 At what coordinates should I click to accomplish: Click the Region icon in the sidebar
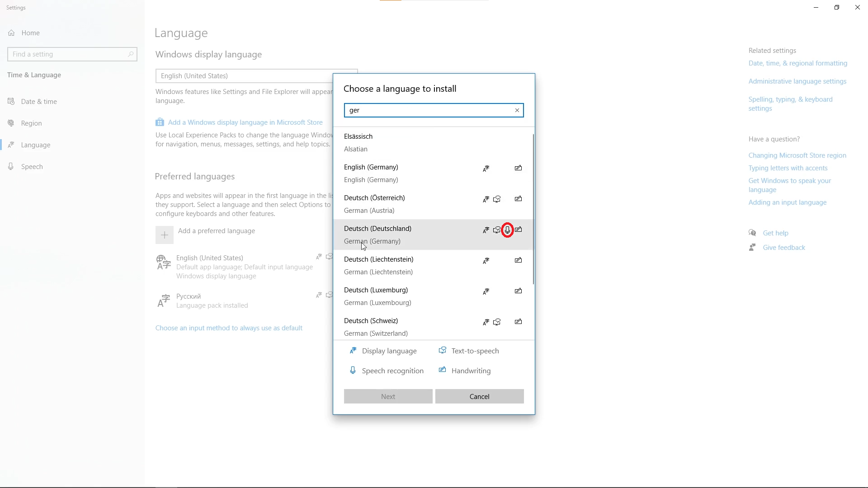pyautogui.click(x=10, y=123)
